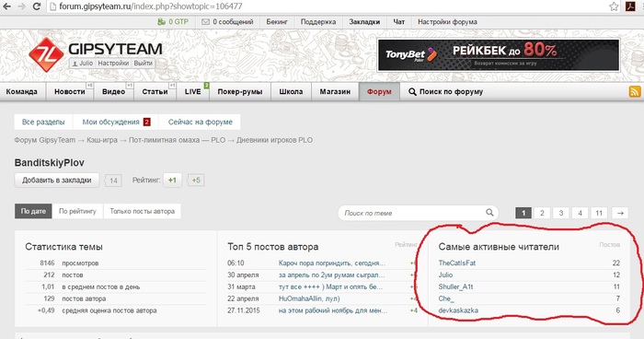Click Настройки under the logo
The image size is (644, 339).
[x=113, y=63]
